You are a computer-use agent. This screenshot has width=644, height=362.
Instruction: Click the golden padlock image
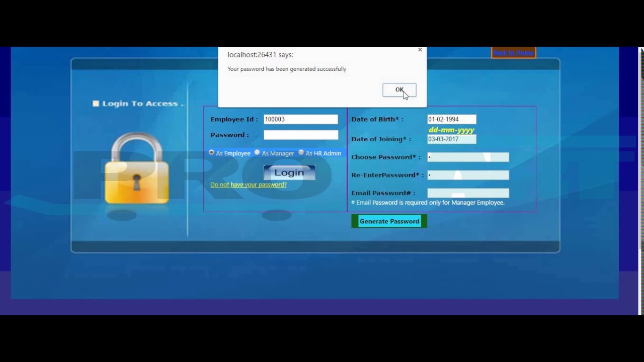click(x=136, y=168)
